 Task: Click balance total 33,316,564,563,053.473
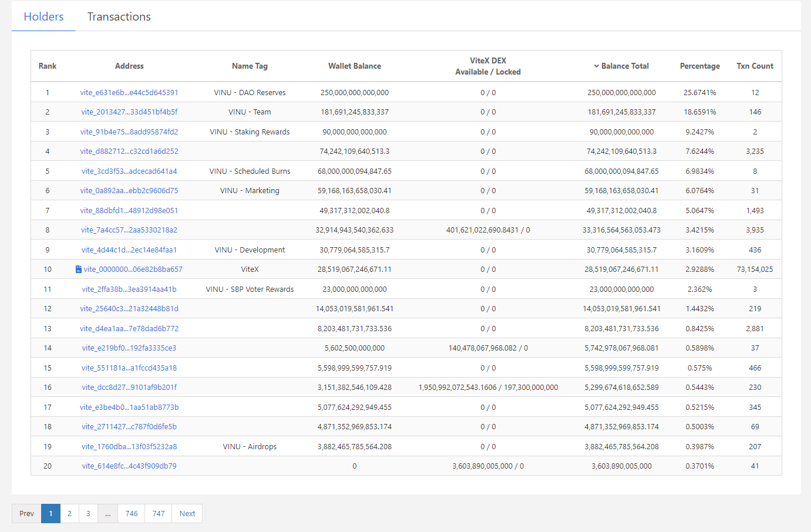(x=622, y=230)
